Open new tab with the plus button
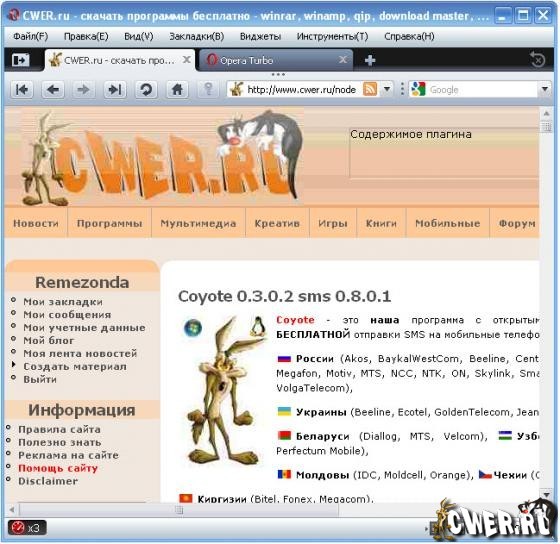The height and width of the screenshot is (544, 560). [x=370, y=60]
